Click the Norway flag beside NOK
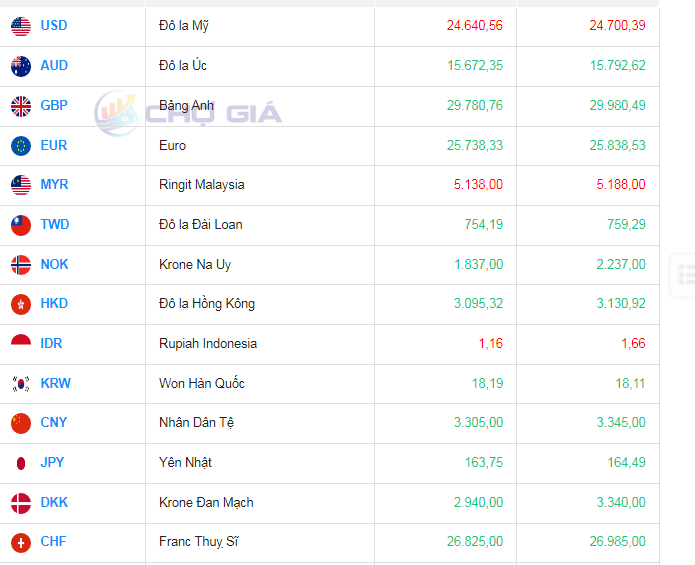 21,264
